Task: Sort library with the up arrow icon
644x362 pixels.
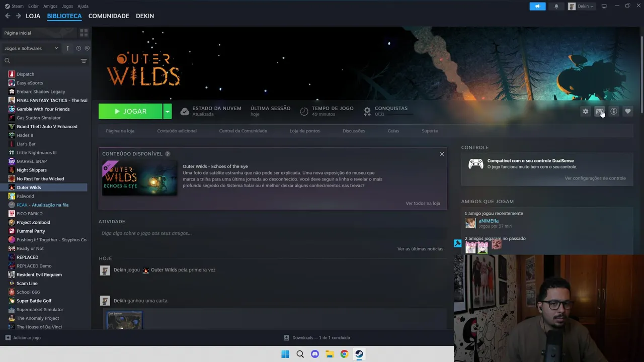Action: coord(67,48)
